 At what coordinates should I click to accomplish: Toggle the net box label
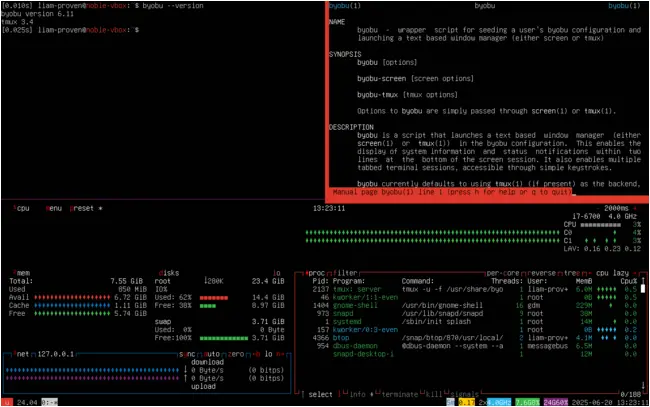click(22, 354)
